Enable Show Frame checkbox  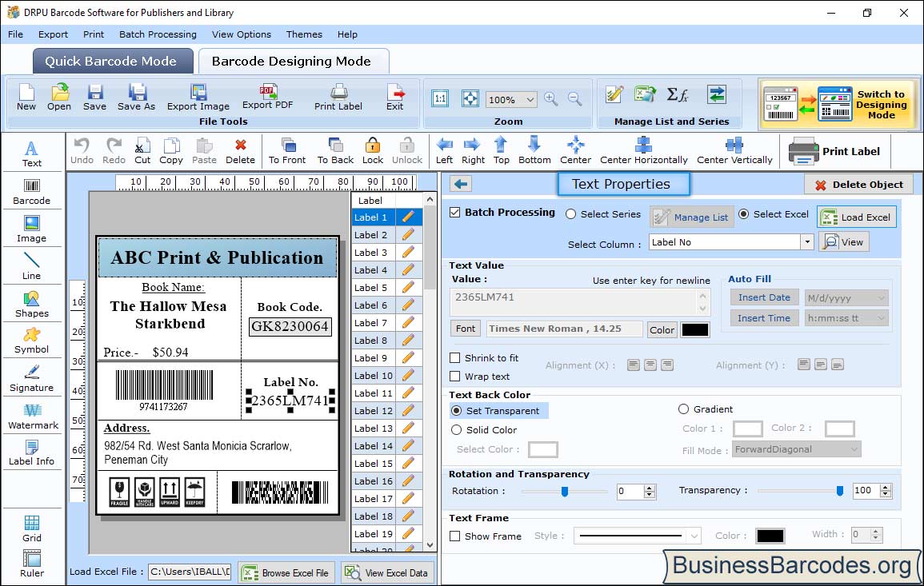(x=455, y=536)
